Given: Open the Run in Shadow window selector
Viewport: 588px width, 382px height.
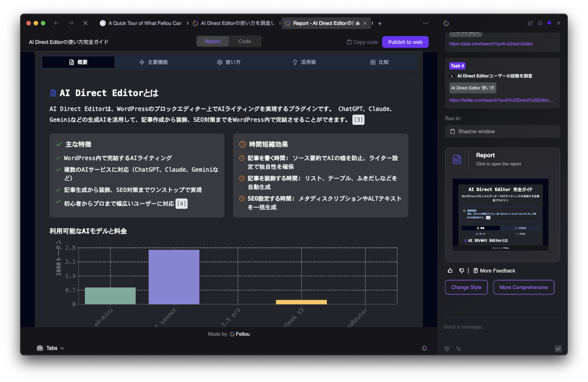Looking at the screenshot, I should [502, 131].
